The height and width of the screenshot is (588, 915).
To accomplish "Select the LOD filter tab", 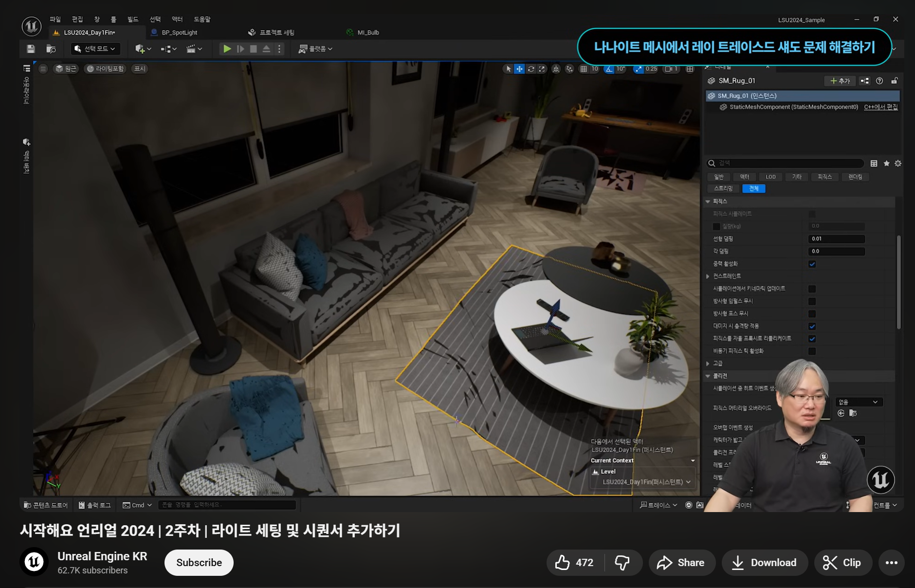I will pos(770,177).
